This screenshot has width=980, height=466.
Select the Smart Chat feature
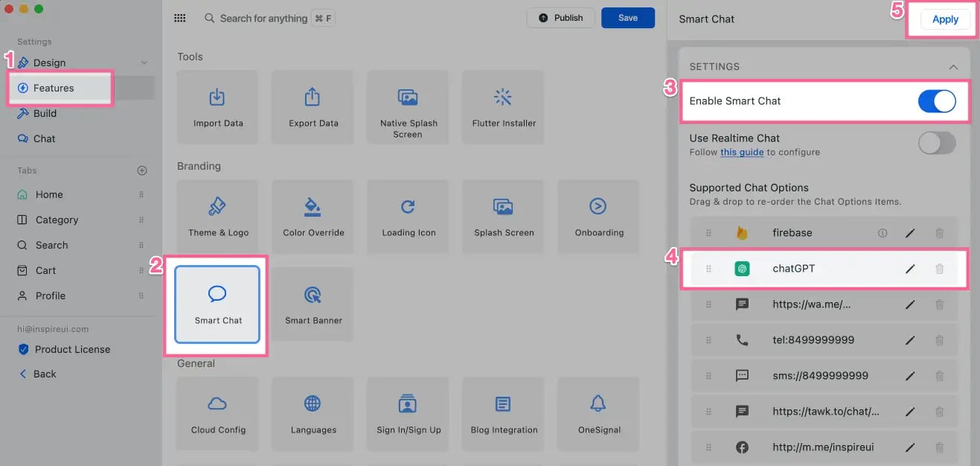tap(217, 304)
